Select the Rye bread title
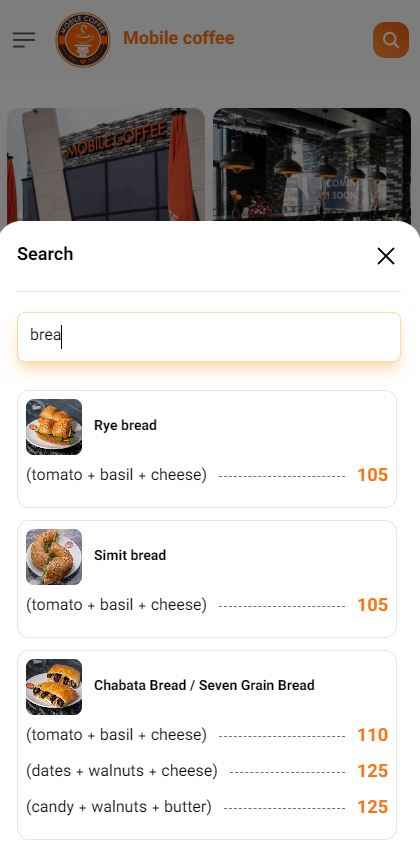The height and width of the screenshot is (861, 420). click(125, 425)
